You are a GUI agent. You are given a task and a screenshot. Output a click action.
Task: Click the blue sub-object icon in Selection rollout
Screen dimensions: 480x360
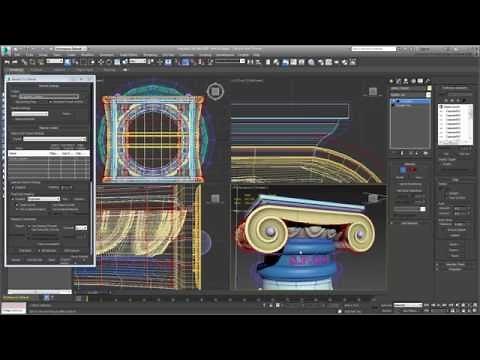coord(403,170)
